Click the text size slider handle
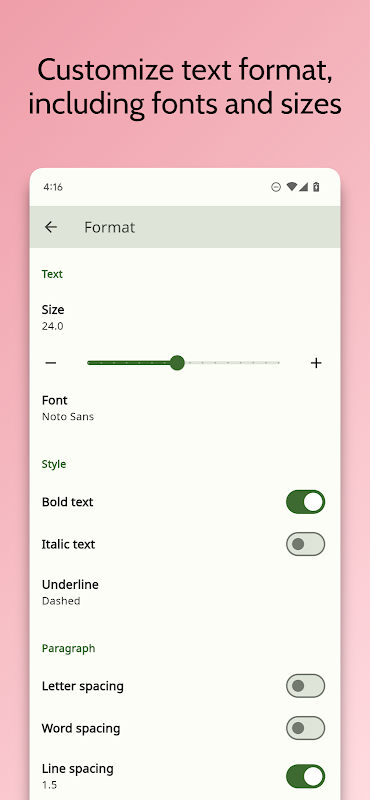Image resolution: width=370 pixels, height=800 pixels. [177, 363]
